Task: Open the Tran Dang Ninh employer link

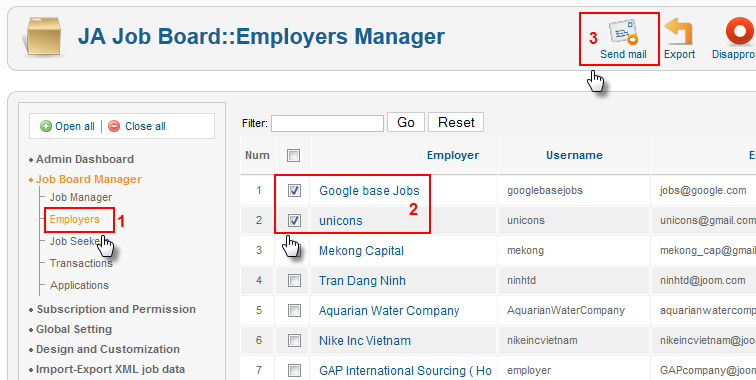Action: [362, 281]
